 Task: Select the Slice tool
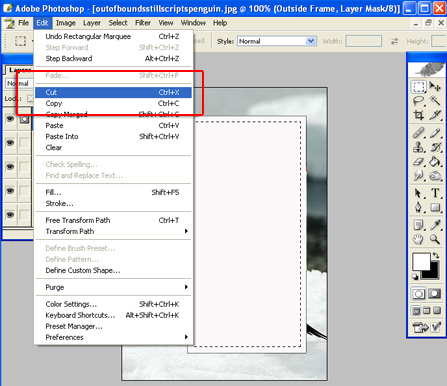[435, 115]
